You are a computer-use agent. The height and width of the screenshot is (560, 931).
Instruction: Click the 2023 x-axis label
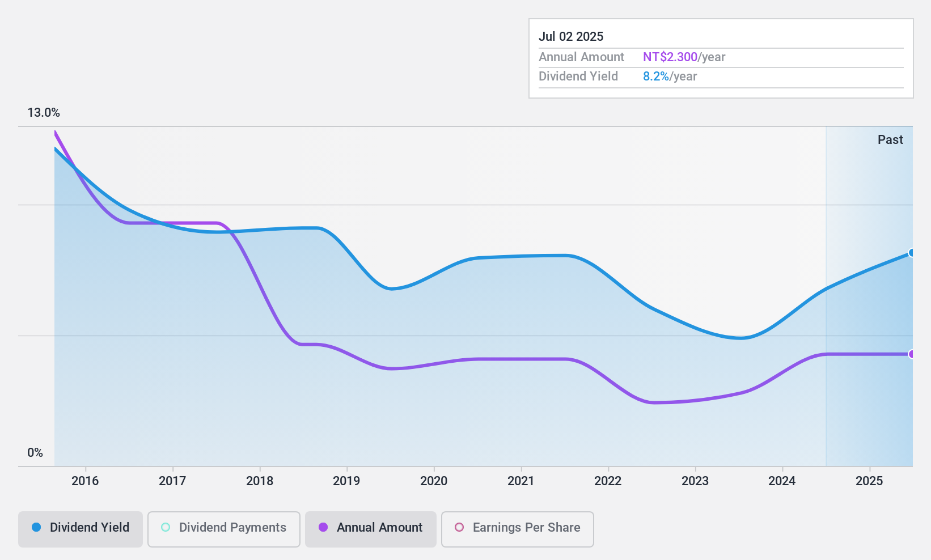[695, 481]
